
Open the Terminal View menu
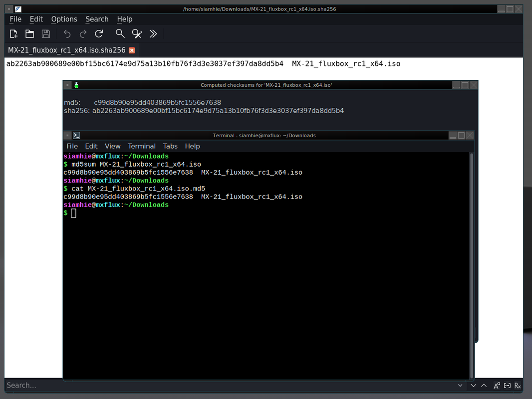[113, 146]
